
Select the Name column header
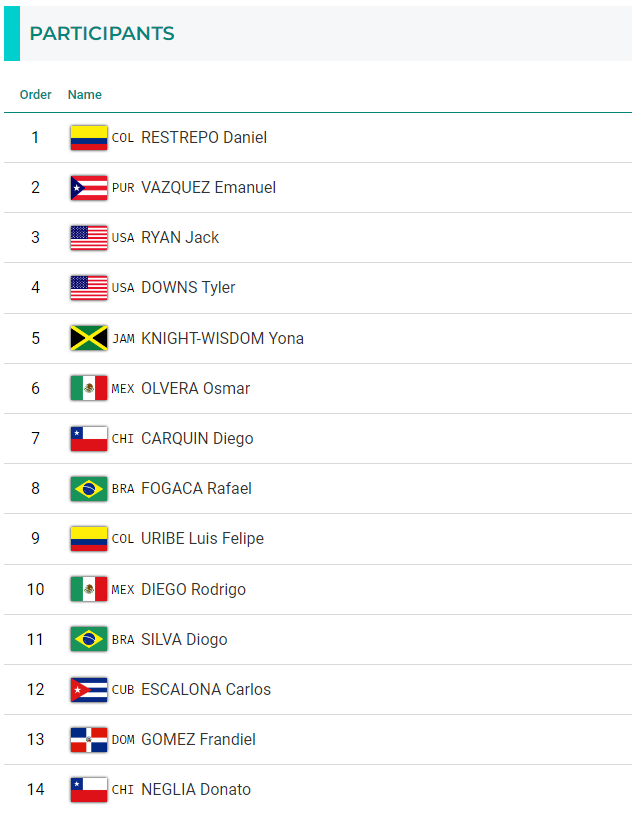(x=85, y=95)
